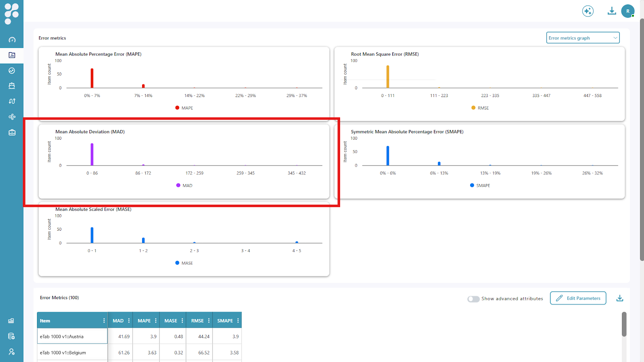Open the route path icon in sidebar
Viewport: 644px width, 362px height.
12,101
